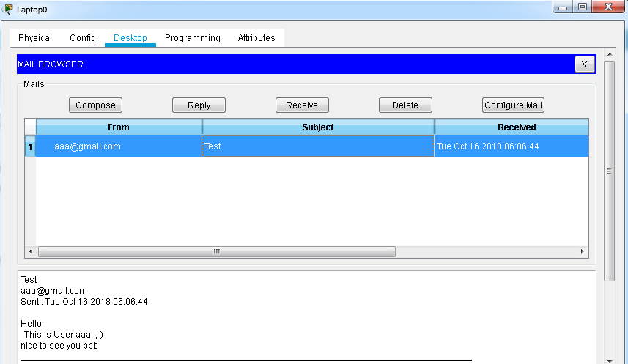This screenshot has width=628, height=364.
Task: Sort mails by the From column header
Action: pos(119,127)
